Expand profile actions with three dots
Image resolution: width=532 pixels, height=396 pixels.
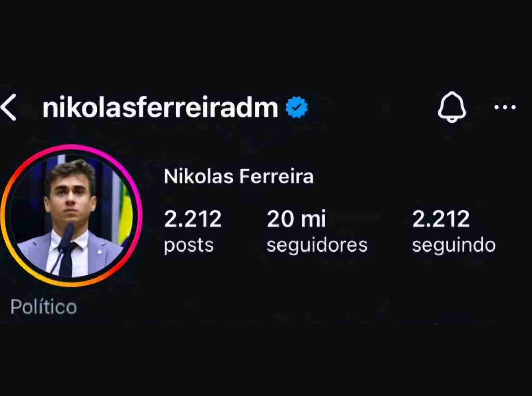pos(504,107)
